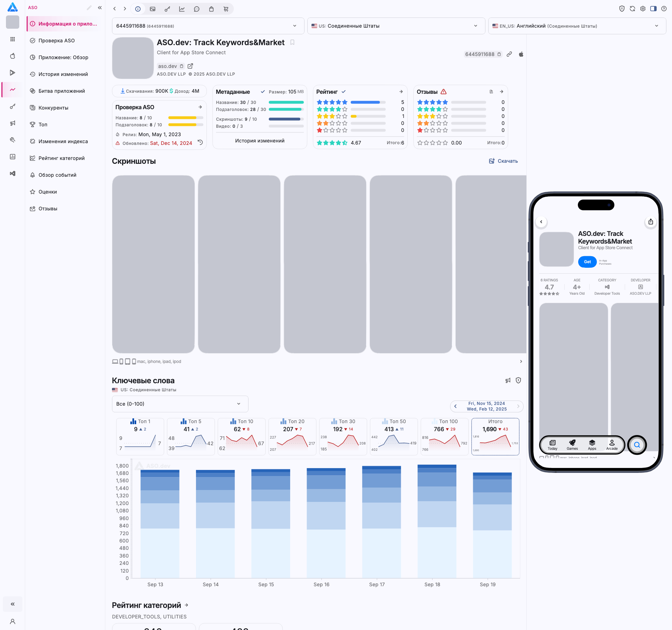
Task: Click the first screenshot thumbnail placeholder
Action: point(153,264)
